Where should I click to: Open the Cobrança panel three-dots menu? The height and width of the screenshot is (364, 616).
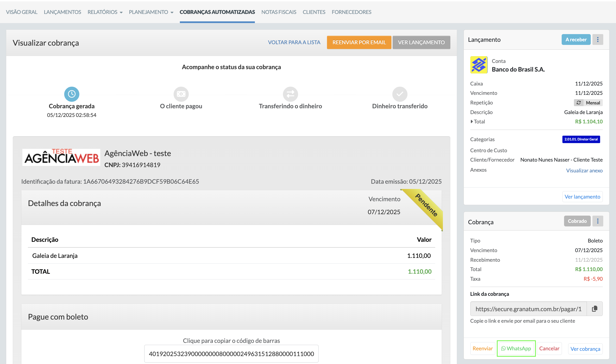pyautogui.click(x=597, y=221)
